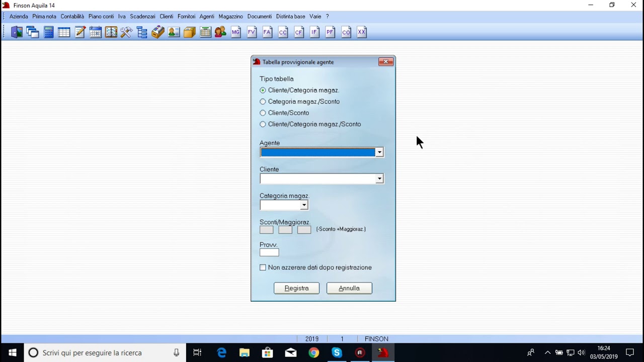Click the table grid toolbar icon
This screenshot has height=362, width=644.
pos(64,32)
